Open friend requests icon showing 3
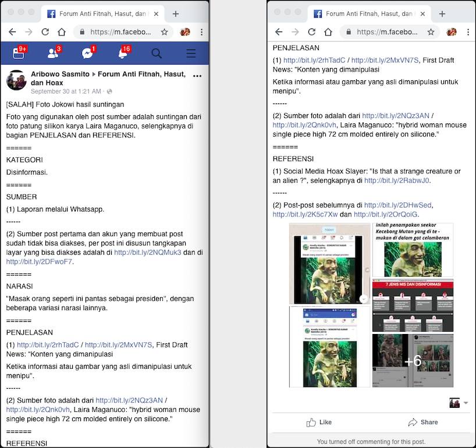Screen dimensions: 476x448 [x=54, y=53]
